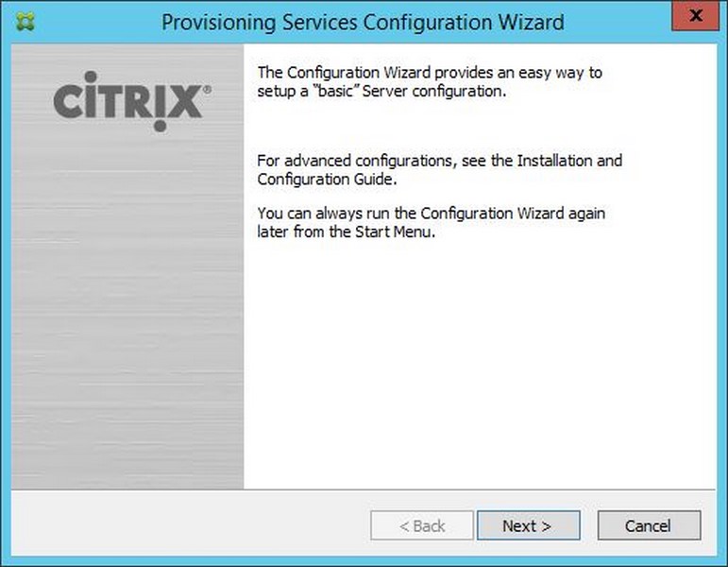Viewport: 728px width, 567px height.
Task: Click the 'You can always run' paragraph
Action: [431, 222]
